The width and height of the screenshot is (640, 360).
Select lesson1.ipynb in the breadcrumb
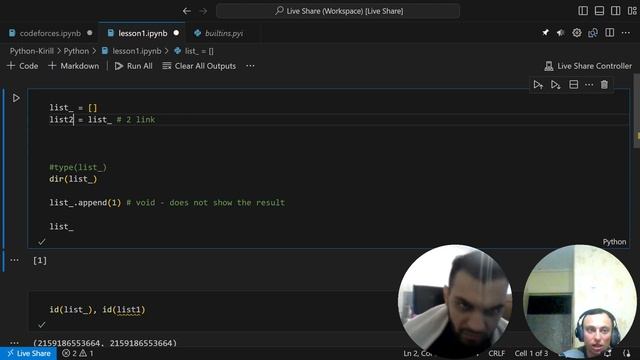click(131, 51)
